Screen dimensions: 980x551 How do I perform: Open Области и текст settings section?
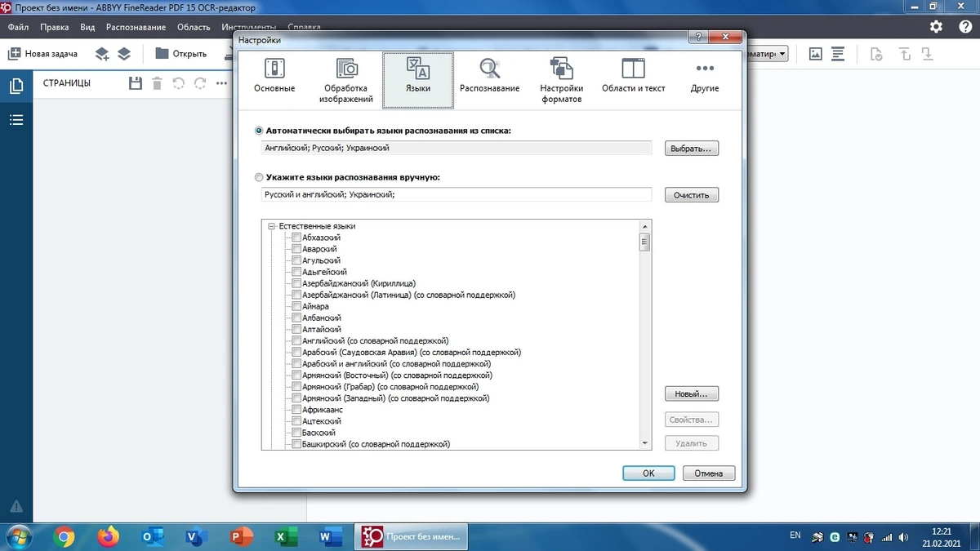coord(633,77)
